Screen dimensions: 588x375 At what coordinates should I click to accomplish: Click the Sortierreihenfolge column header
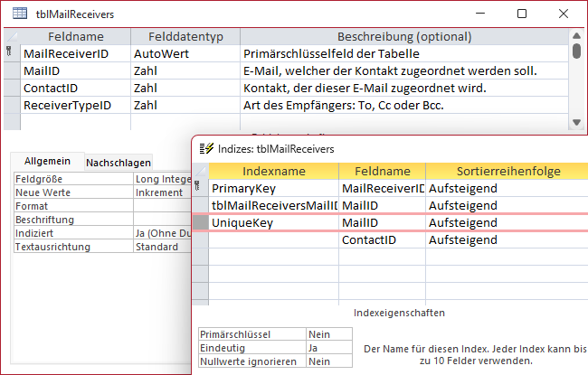(x=508, y=171)
